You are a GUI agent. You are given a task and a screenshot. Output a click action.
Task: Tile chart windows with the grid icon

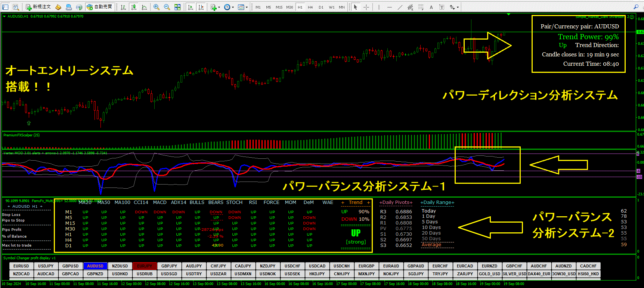point(177,7)
